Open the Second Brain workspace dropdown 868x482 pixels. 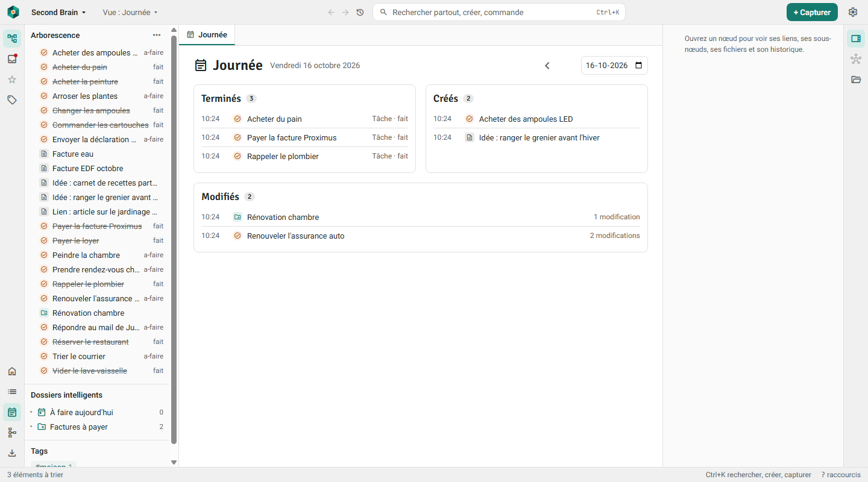(58, 12)
